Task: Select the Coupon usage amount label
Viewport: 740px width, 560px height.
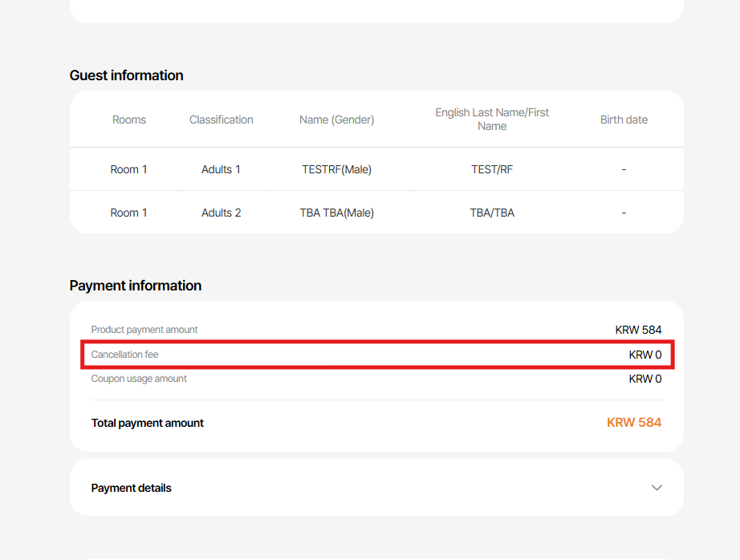Action: pos(139,379)
